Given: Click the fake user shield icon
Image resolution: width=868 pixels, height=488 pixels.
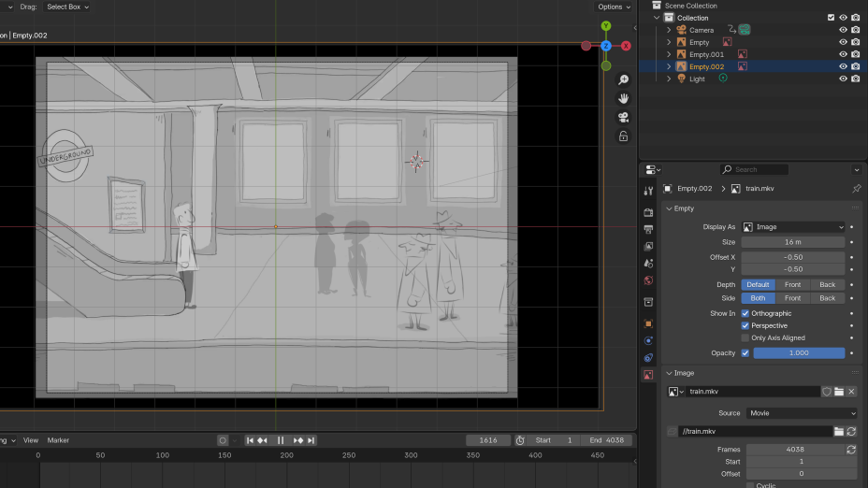Looking at the screenshot, I should click(x=827, y=392).
